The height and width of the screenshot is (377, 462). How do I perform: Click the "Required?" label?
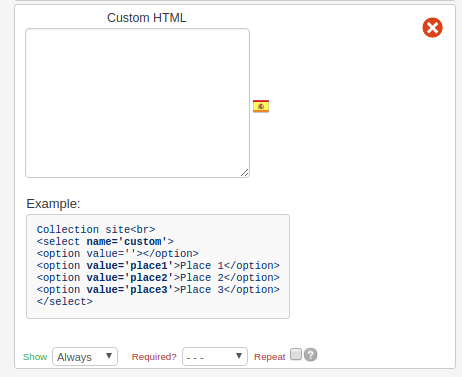(x=154, y=357)
